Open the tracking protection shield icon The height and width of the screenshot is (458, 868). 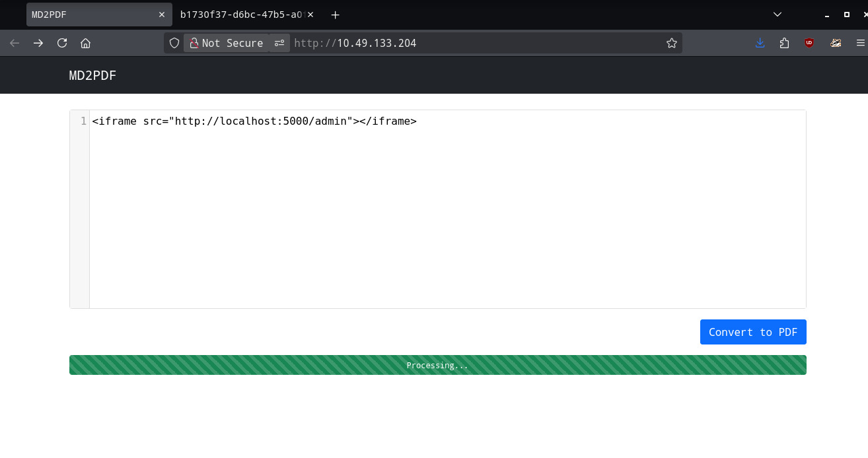point(174,43)
